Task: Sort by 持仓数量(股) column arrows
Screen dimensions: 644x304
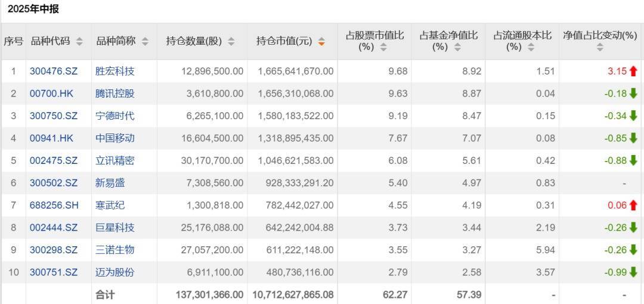Action: pyautogui.click(x=231, y=41)
